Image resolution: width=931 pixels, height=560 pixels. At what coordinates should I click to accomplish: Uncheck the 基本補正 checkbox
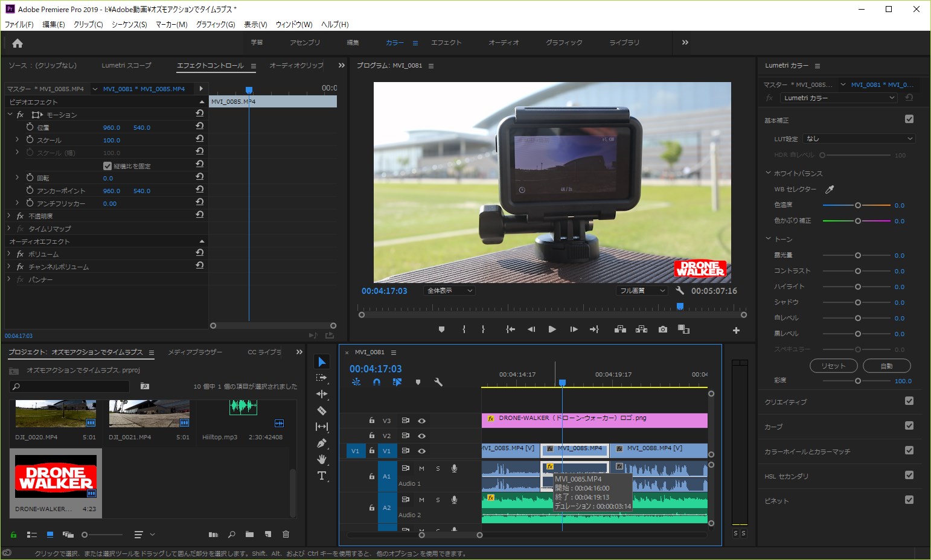(x=909, y=119)
